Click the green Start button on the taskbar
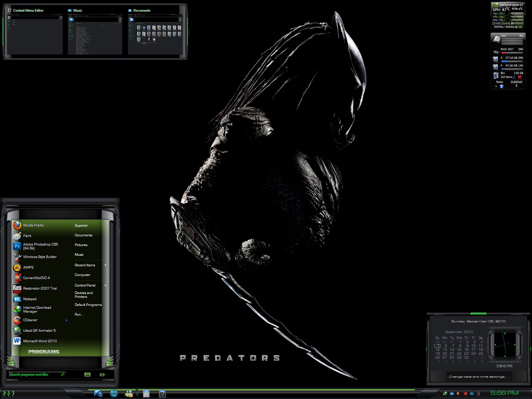 pos(8,394)
